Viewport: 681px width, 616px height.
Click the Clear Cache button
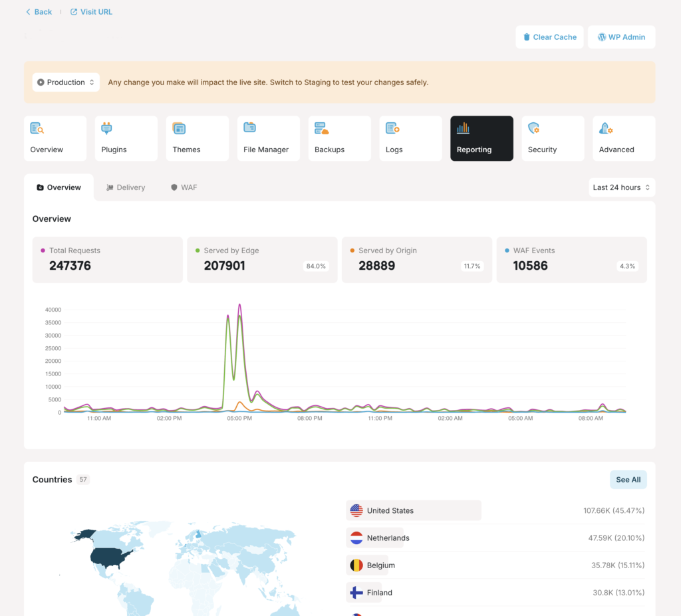pyautogui.click(x=549, y=37)
